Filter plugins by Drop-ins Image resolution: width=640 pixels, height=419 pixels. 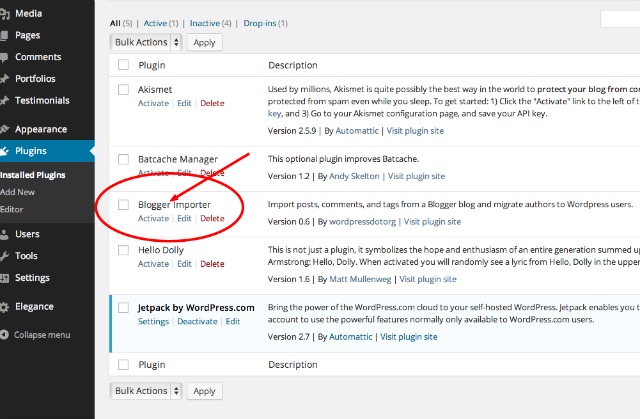click(260, 23)
